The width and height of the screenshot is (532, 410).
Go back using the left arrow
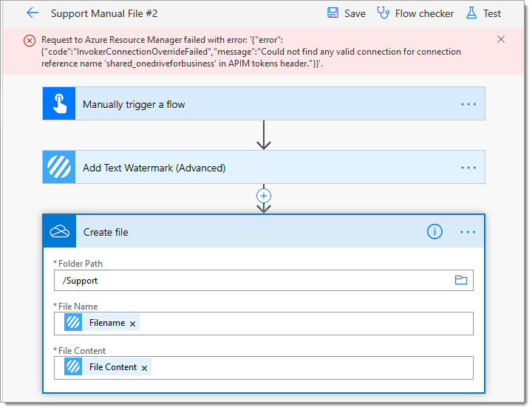33,13
